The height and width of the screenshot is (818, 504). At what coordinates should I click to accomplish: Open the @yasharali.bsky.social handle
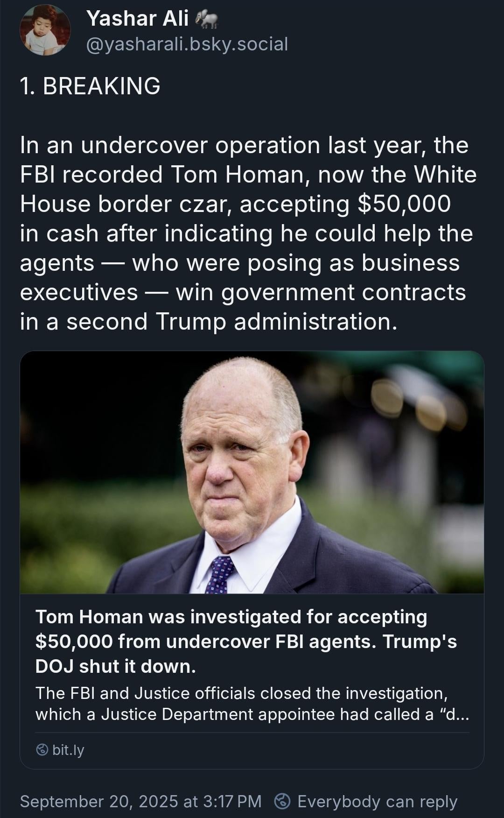(x=187, y=44)
